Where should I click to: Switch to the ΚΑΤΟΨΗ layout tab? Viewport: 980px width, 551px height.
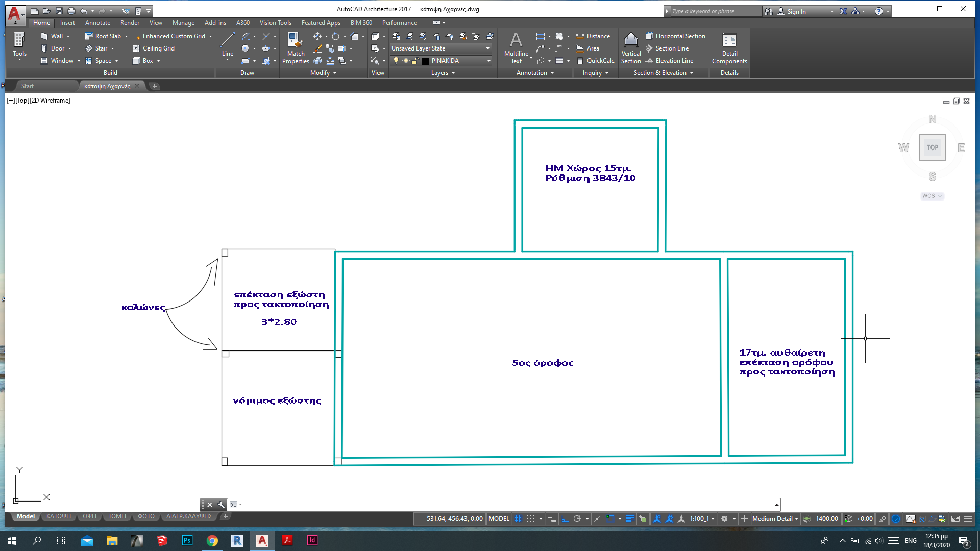point(59,516)
